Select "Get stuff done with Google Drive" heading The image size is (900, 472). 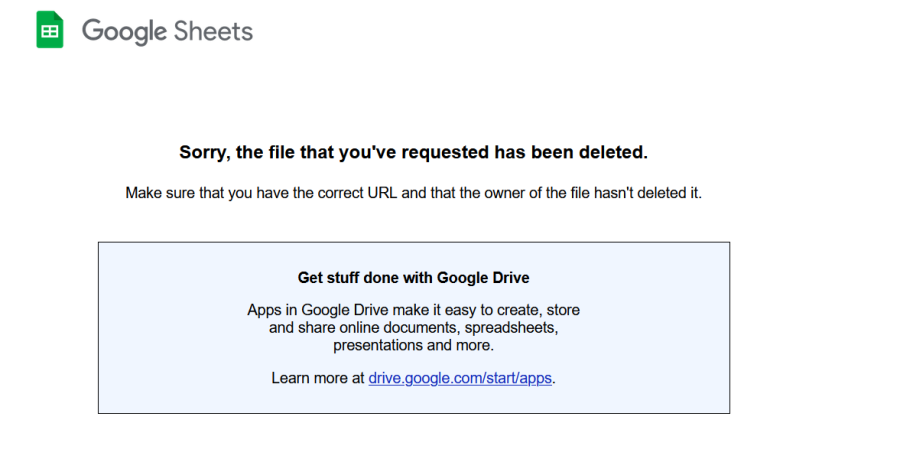tap(413, 277)
